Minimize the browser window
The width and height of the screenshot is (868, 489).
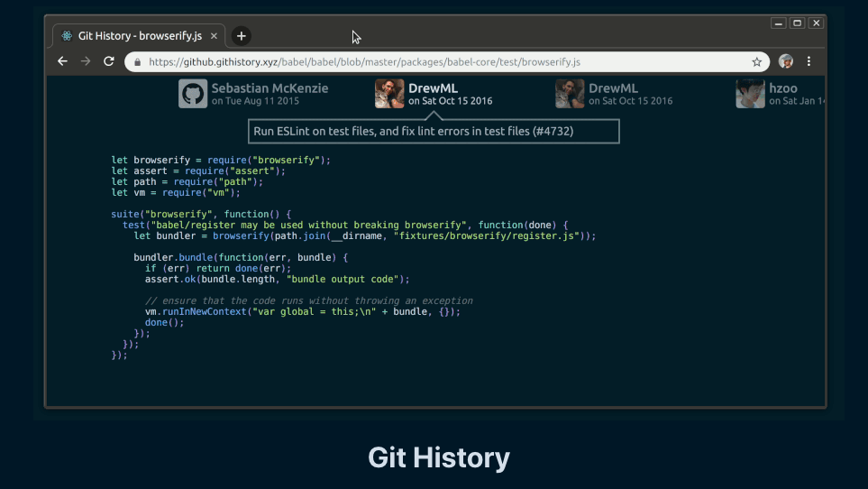[x=779, y=23]
